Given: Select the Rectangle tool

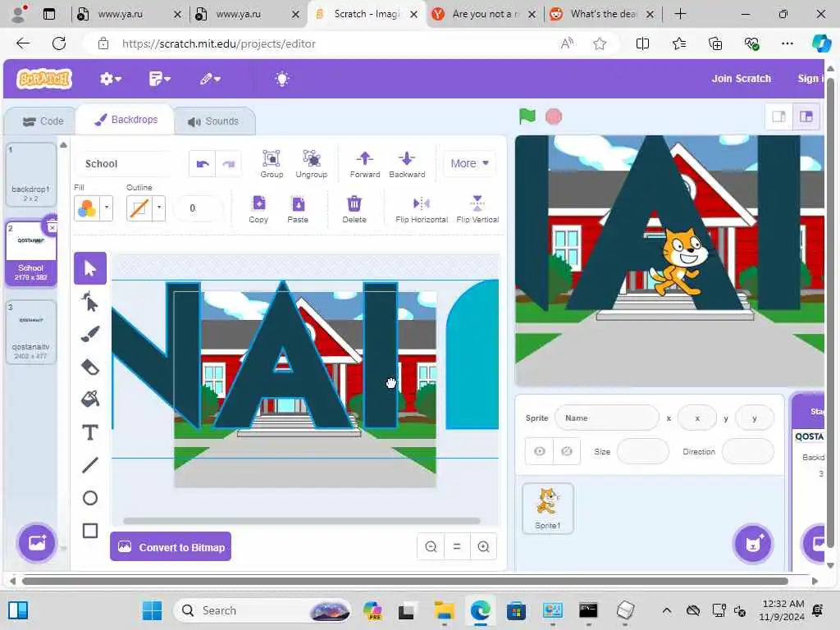Looking at the screenshot, I should click(90, 531).
